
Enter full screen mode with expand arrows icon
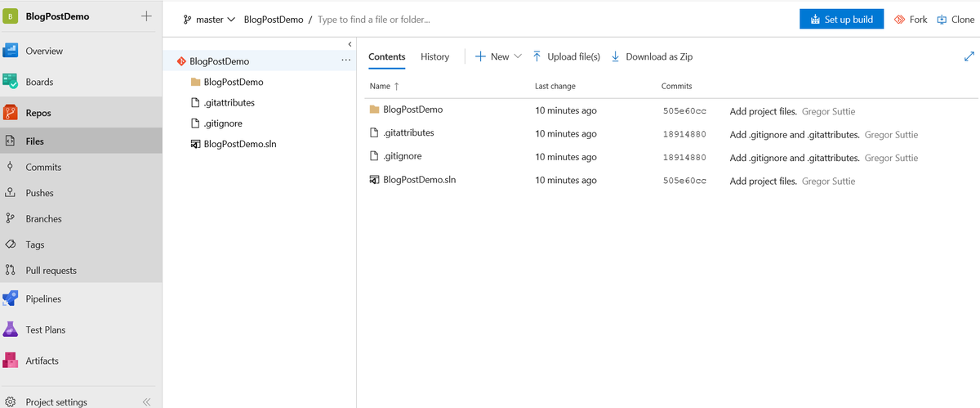pyautogui.click(x=969, y=56)
